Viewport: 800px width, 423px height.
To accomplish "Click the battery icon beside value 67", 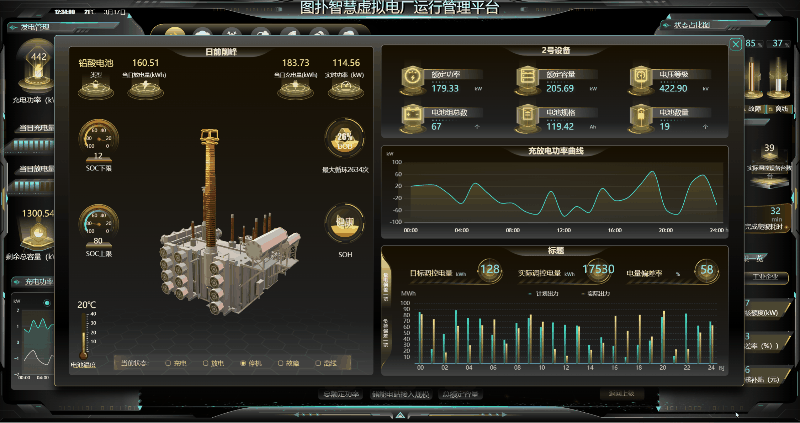I will [x=411, y=118].
